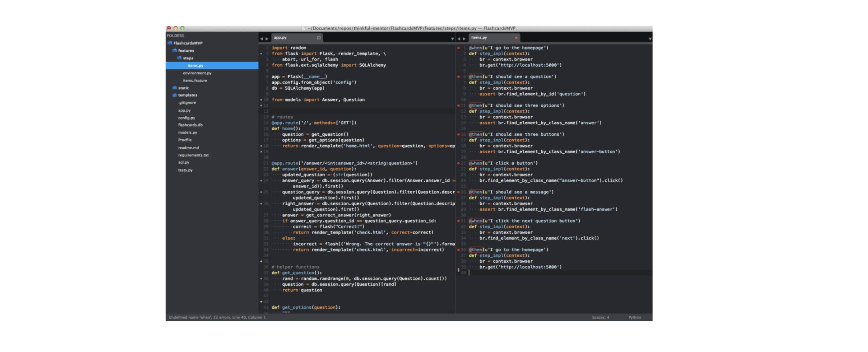Image resolution: width=868 pixels, height=352 pixels.
Task: Select models.py in the sidebar file list
Action: (188, 132)
